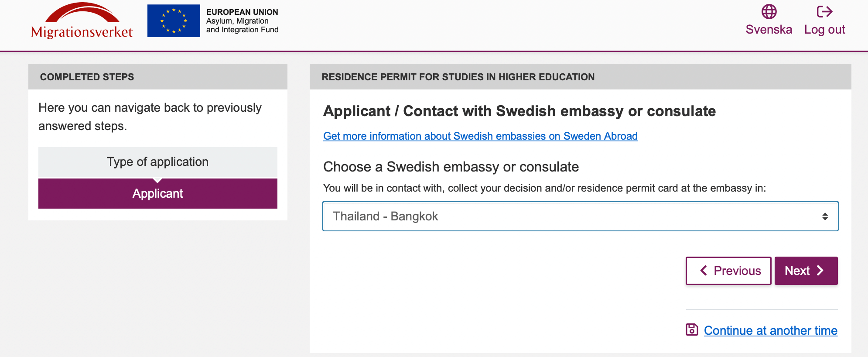Image resolution: width=868 pixels, height=357 pixels.
Task: Open the embassy dropdown arrows
Action: pos(825,216)
